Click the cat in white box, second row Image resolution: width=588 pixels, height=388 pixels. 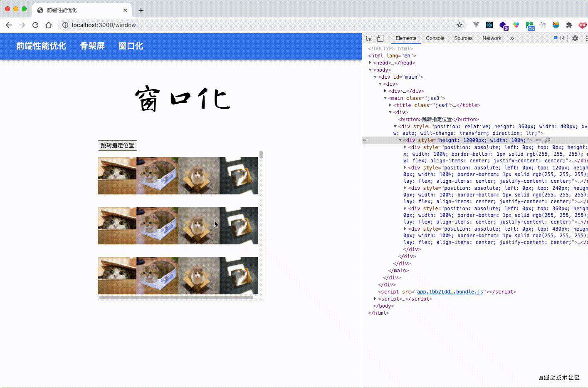click(157, 226)
